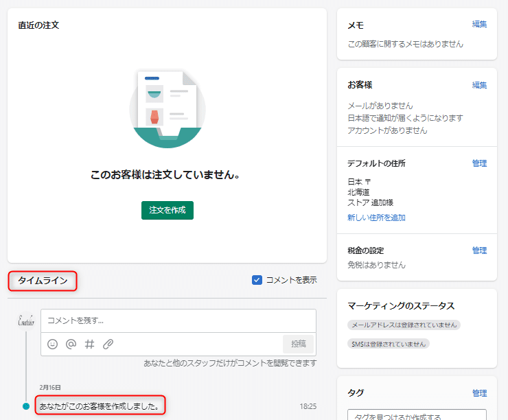Click the コメントを閲覧できます note under the comment box
Image resolution: width=508 pixels, height=420 pixels.
[x=230, y=363]
